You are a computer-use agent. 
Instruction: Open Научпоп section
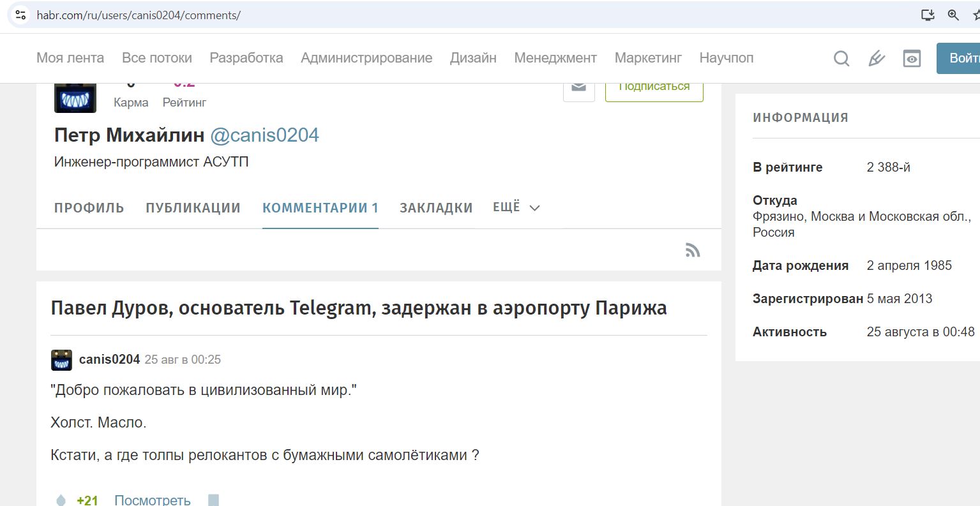tap(727, 58)
